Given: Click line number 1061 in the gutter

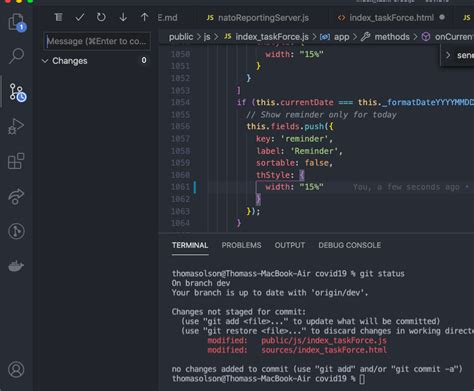Looking at the screenshot, I should point(180,187).
